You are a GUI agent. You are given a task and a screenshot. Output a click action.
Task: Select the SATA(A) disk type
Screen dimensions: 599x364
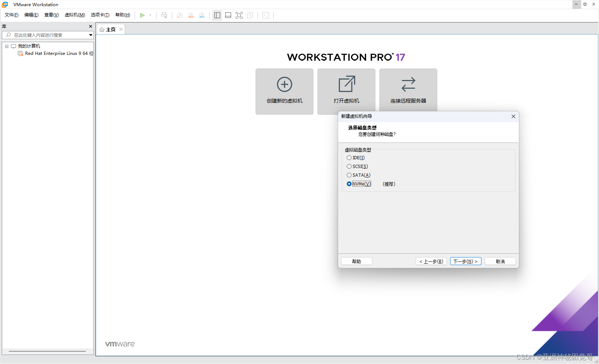click(x=358, y=175)
